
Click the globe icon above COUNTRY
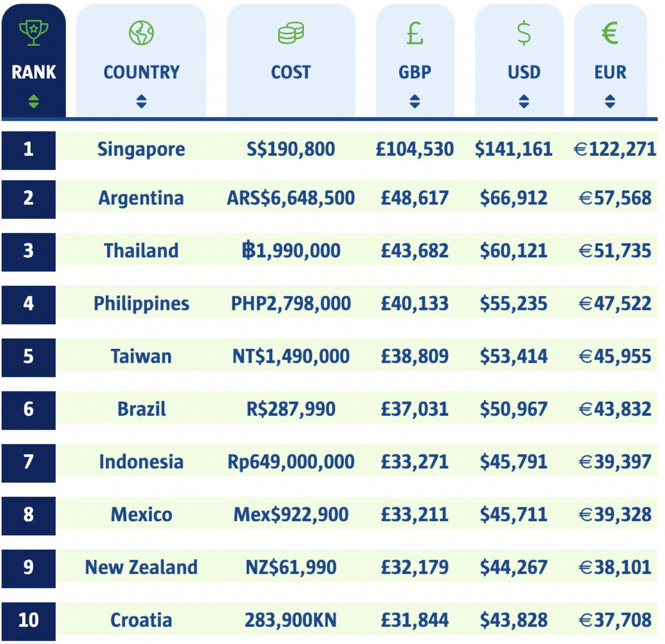[x=141, y=33]
